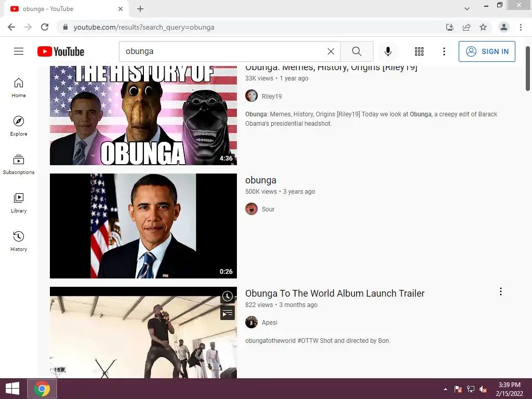The image size is (532, 399).
Task: Open Obunga To The World Album Launch Trailer title
Action: (x=335, y=293)
